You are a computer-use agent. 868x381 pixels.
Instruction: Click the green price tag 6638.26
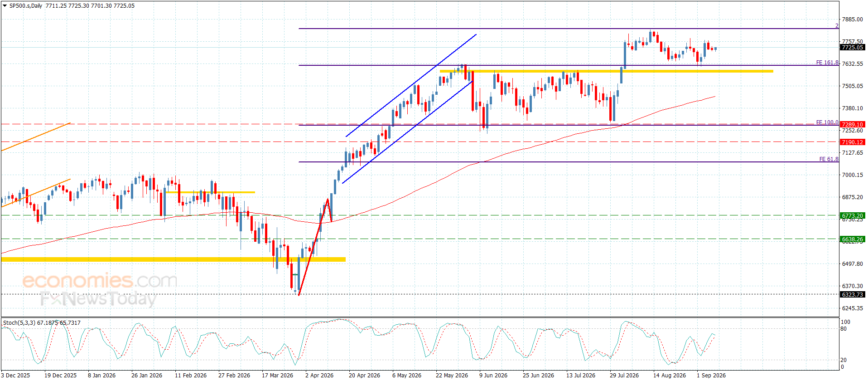(x=852, y=239)
